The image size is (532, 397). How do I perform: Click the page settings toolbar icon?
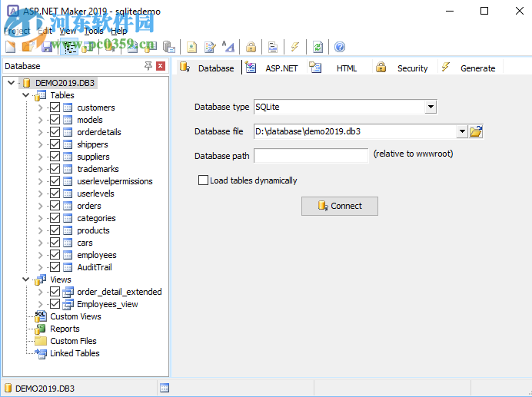tap(191, 47)
